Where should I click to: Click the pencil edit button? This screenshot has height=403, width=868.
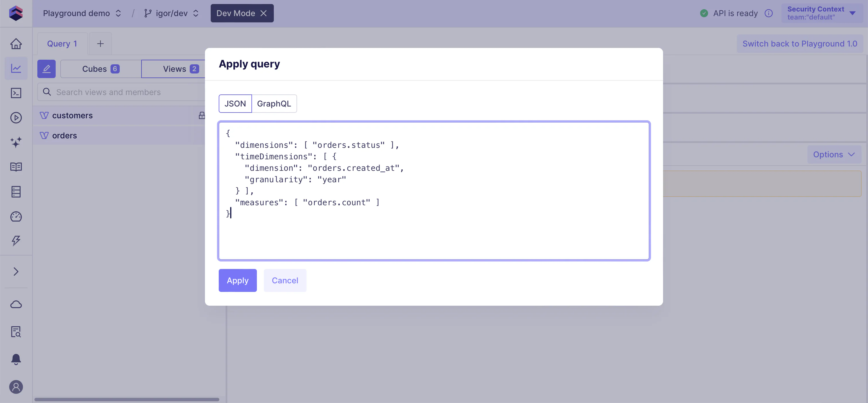46,69
